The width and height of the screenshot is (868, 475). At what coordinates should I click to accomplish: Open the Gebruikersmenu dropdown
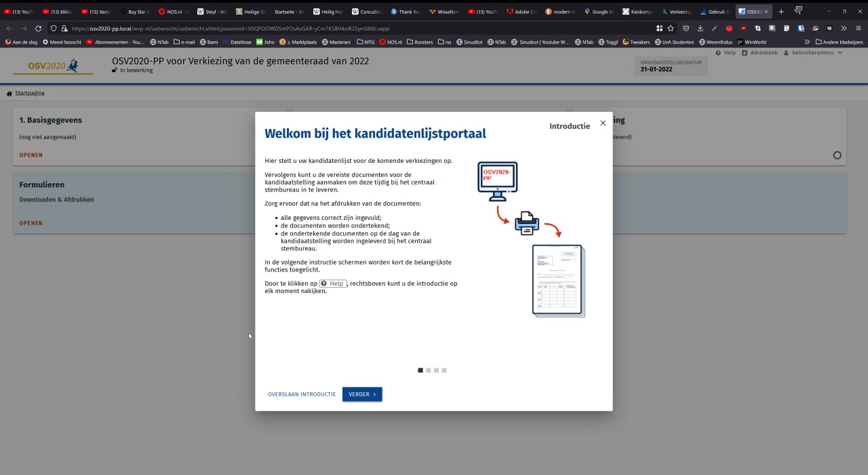pos(813,53)
